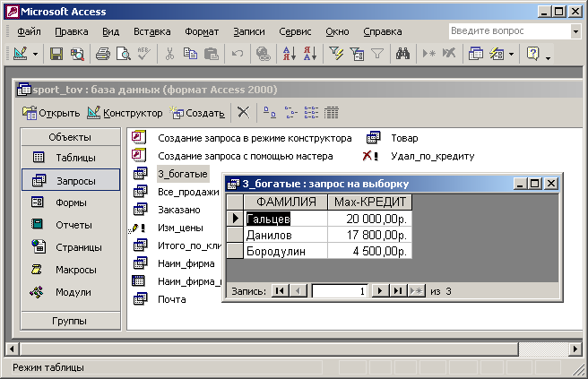Expand the help question box dropdown arrow
This screenshot has width=588, height=379.
[x=575, y=31]
